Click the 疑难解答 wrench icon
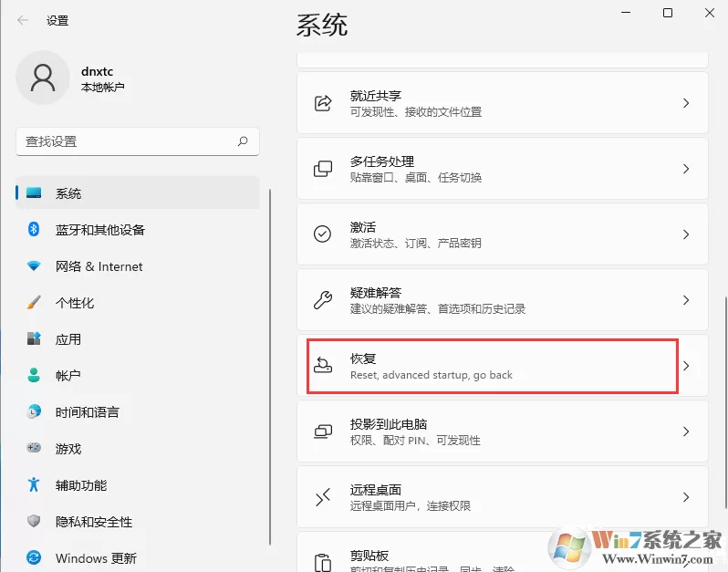 click(x=323, y=300)
